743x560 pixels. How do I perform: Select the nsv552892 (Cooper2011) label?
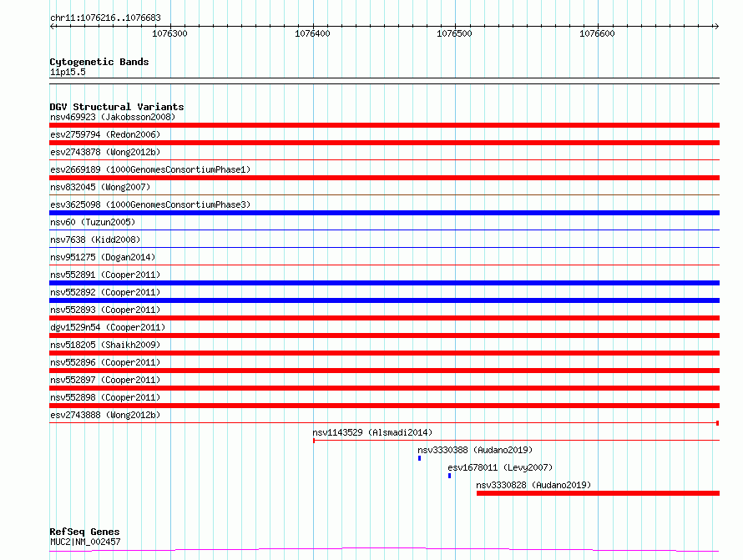point(105,292)
